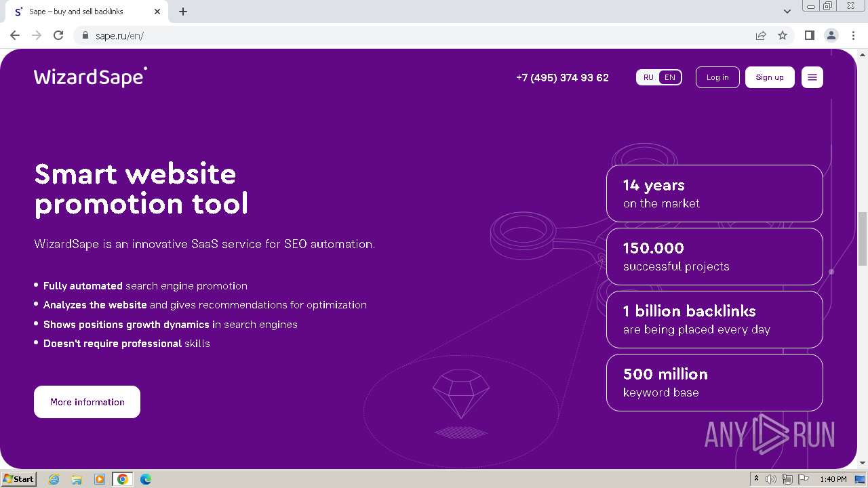Click the browser forward arrow
The image size is (868, 488).
tap(37, 35)
